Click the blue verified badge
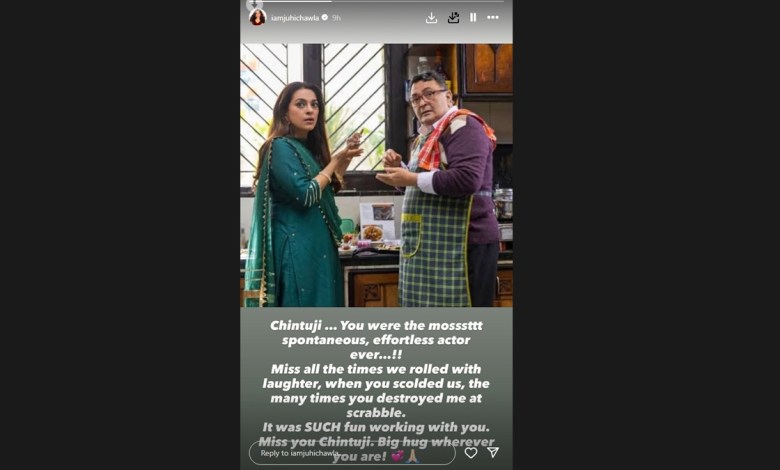This screenshot has width=780, height=470. 325,17
